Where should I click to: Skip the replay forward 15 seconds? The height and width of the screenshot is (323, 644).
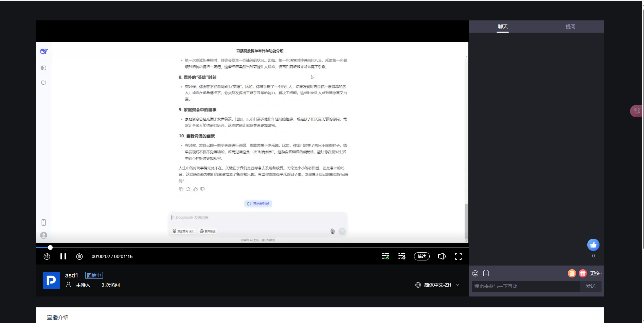[x=79, y=256]
